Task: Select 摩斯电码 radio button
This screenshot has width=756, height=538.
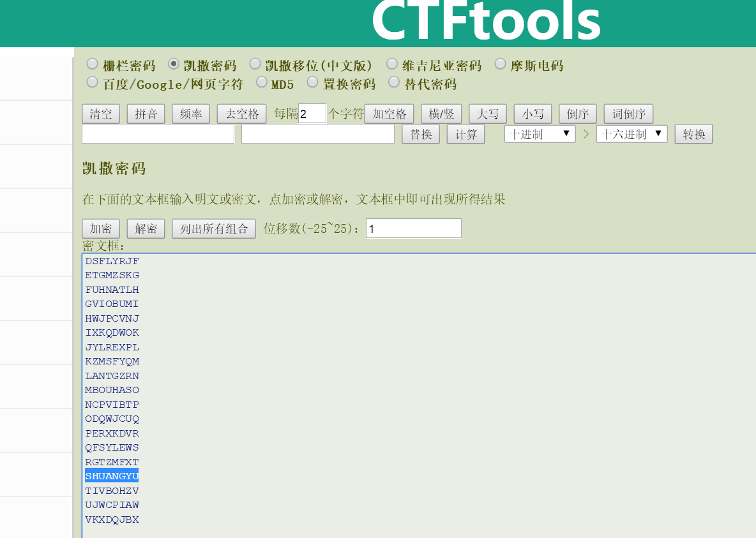Action: point(501,64)
